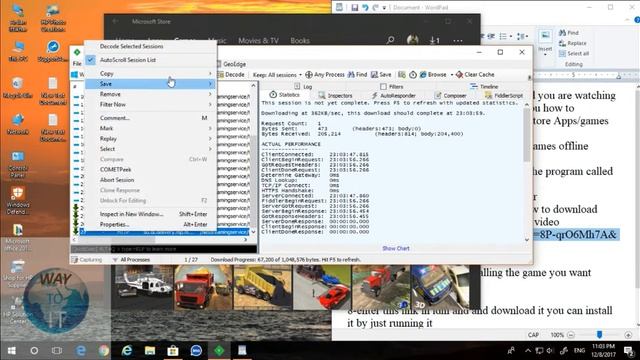Click search icon in Microsoft Store

tap(391, 40)
